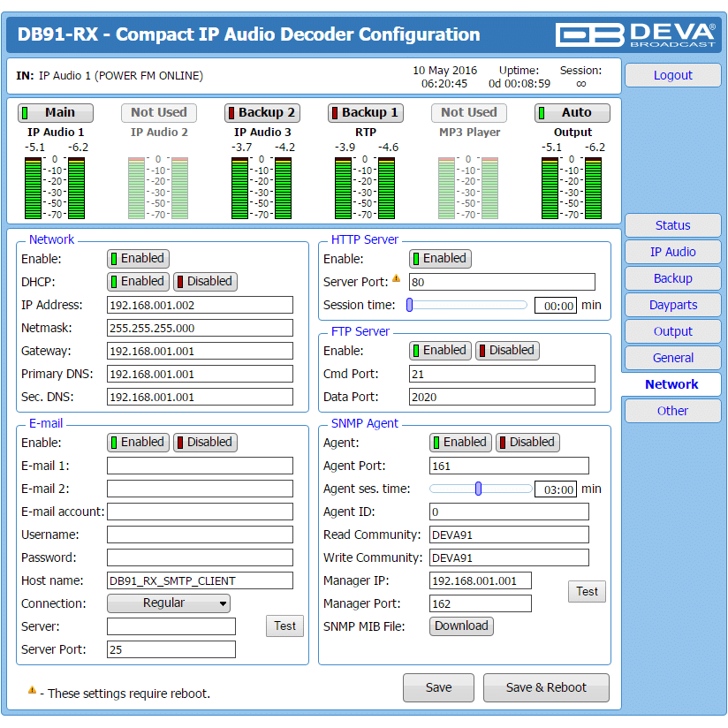
Task: Click the Agent ses. time value box
Action: [556, 489]
